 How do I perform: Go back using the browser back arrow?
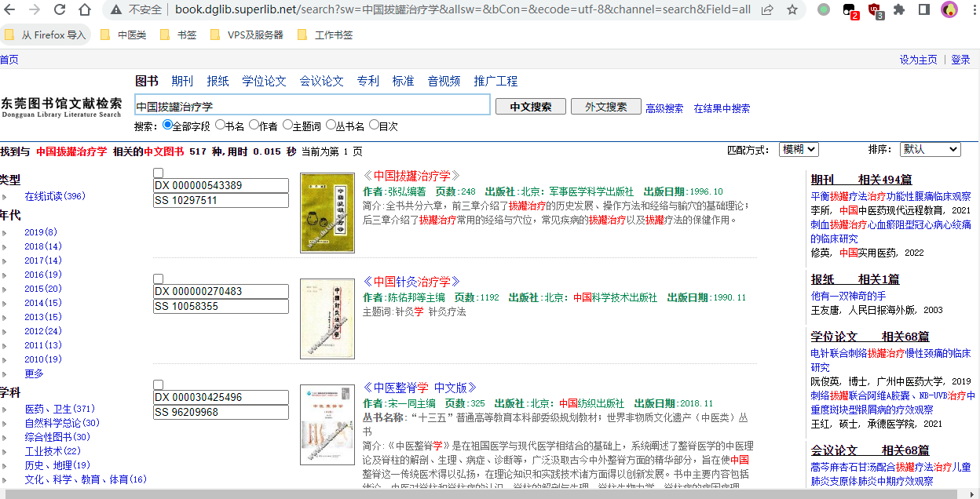[x=10, y=10]
